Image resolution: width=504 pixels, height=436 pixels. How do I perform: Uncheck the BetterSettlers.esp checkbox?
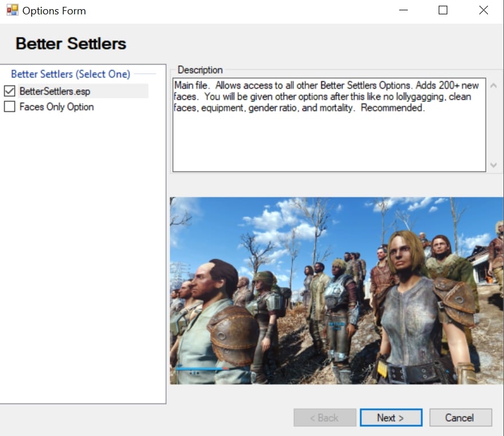9,91
